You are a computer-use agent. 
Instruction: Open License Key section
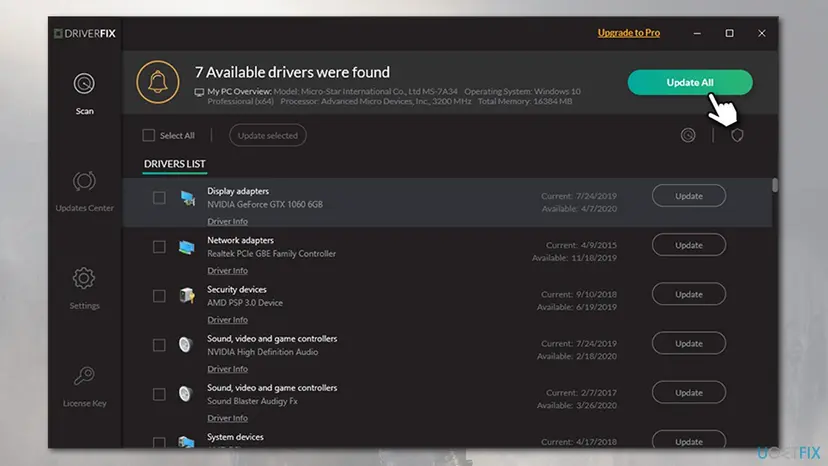pos(84,387)
